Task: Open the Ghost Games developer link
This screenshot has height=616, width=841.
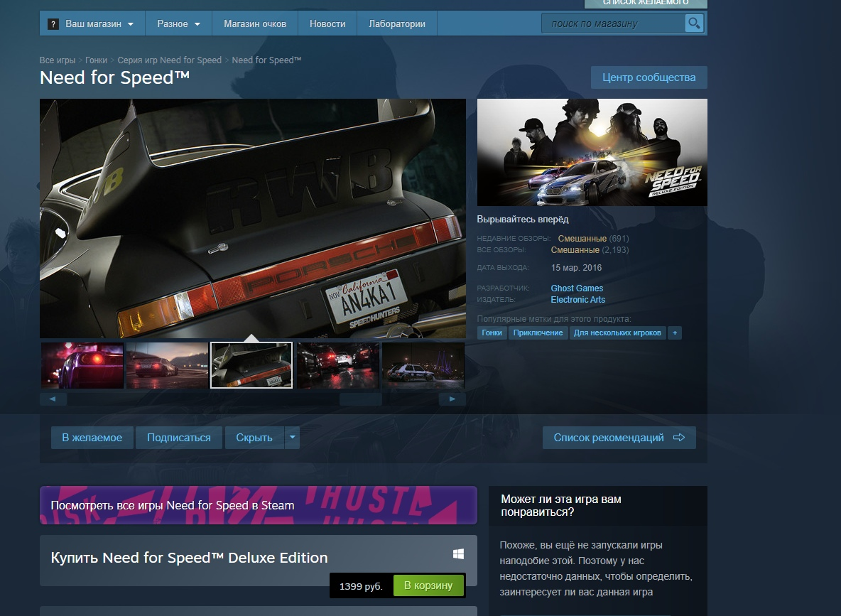Action: click(576, 288)
